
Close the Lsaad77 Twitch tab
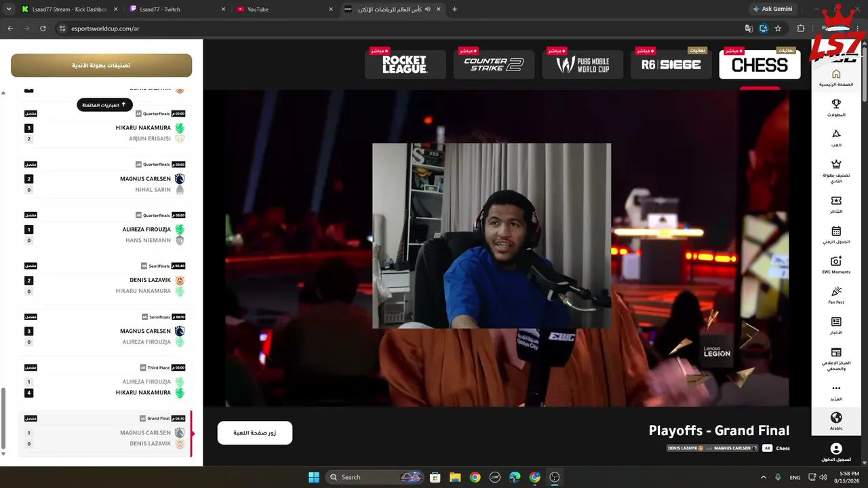pyautogui.click(x=223, y=9)
